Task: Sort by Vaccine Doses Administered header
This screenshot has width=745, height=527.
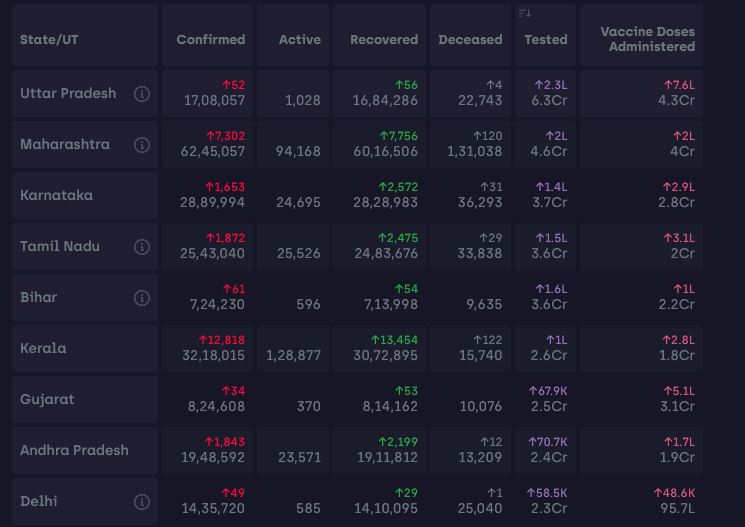Action: click(x=647, y=39)
